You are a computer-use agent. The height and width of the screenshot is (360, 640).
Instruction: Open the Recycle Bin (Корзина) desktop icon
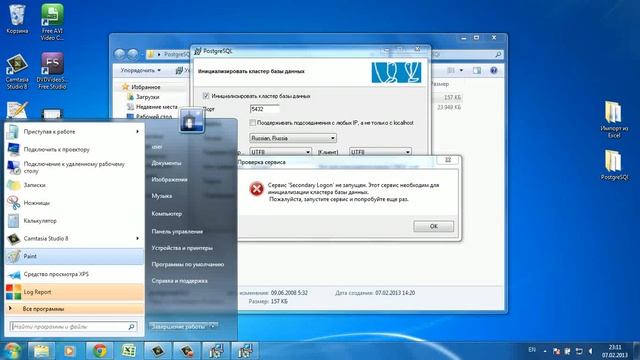tap(17, 19)
